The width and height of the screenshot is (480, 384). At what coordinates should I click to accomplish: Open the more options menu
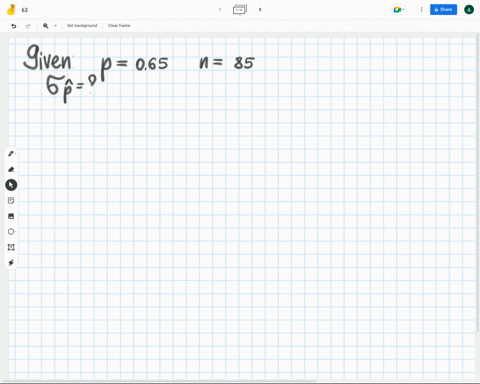tap(421, 10)
